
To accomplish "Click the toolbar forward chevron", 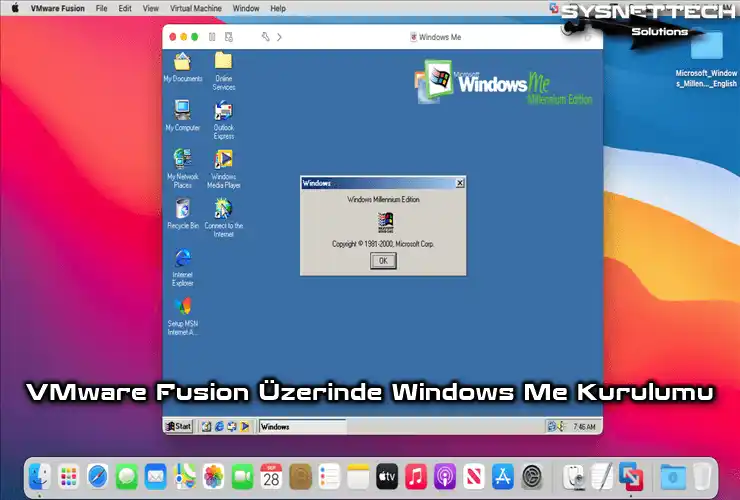I will pyautogui.click(x=279, y=37).
